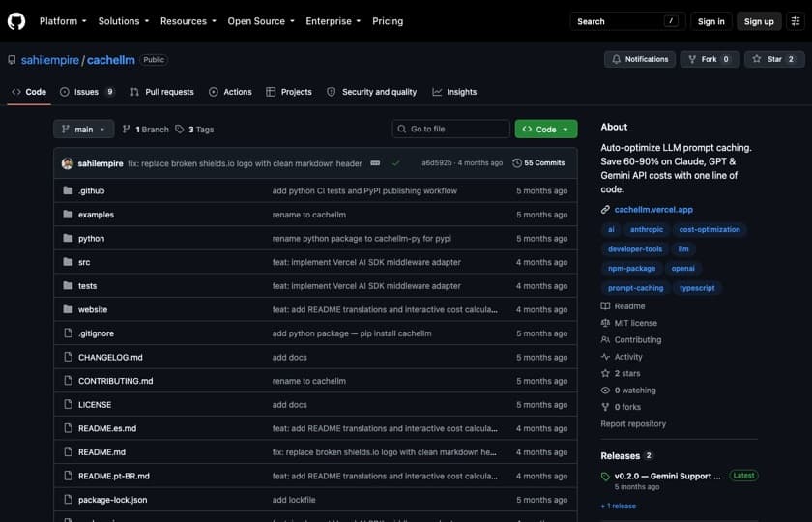Viewport: 812px width, 522px height.
Task: Click the README.md file icon
Action: click(68, 452)
